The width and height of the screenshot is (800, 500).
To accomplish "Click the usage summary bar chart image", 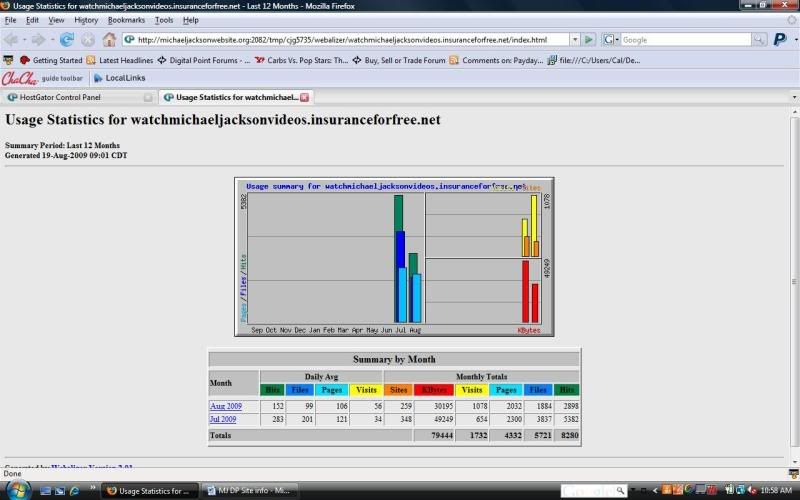I will click(x=394, y=257).
